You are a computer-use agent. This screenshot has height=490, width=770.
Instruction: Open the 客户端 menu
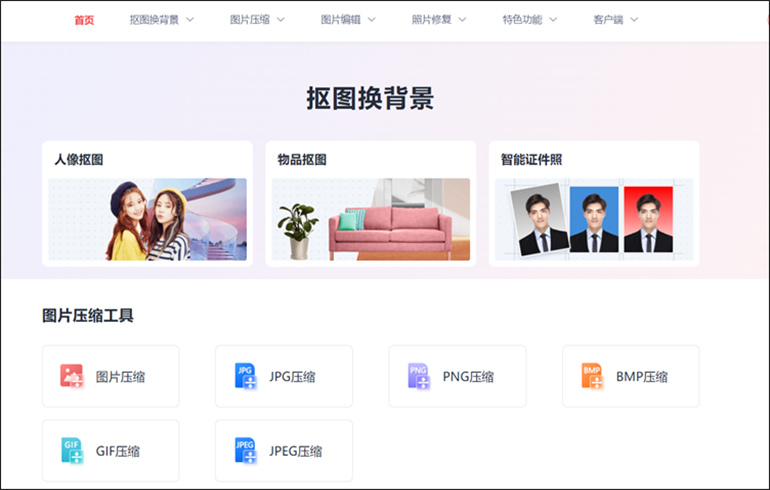click(608, 20)
